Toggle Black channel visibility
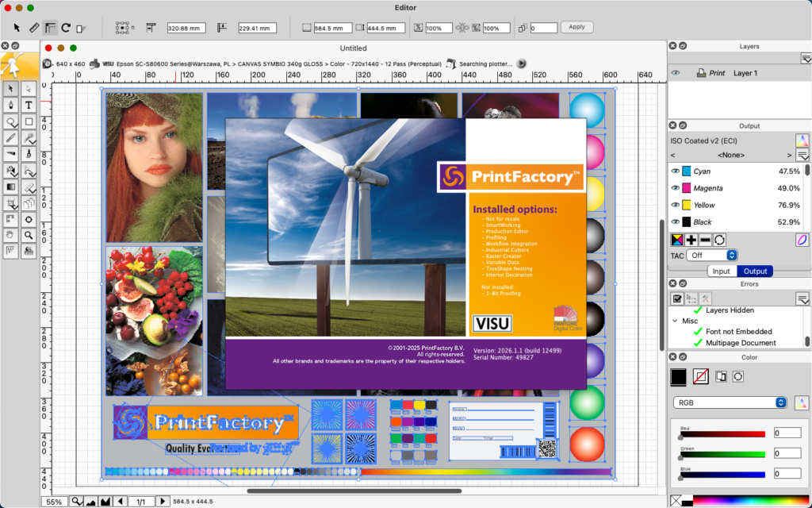This screenshot has height=508, width=812. tap(676, 222)
